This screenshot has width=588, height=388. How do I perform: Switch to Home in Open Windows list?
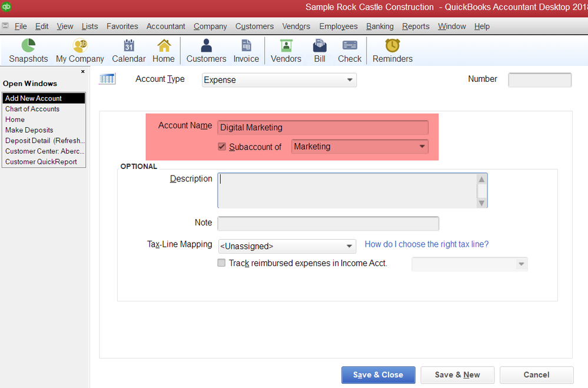(x=44, y=120)
